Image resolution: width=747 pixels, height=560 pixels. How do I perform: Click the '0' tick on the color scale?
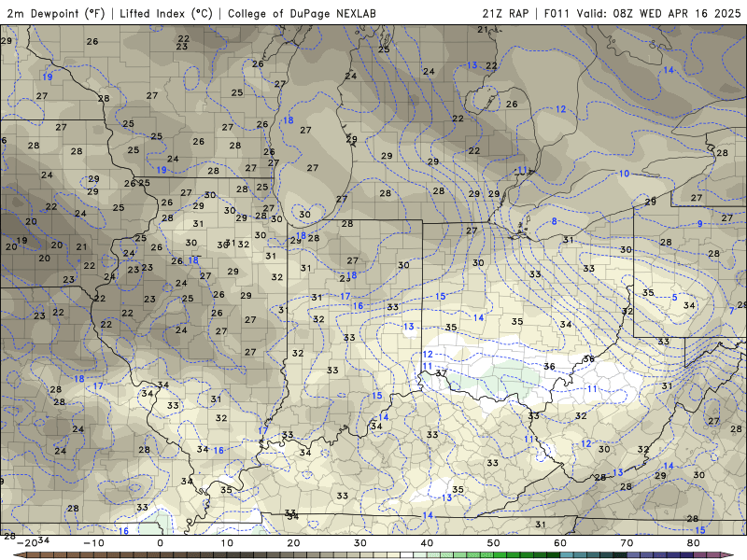(x=160, y=543)
